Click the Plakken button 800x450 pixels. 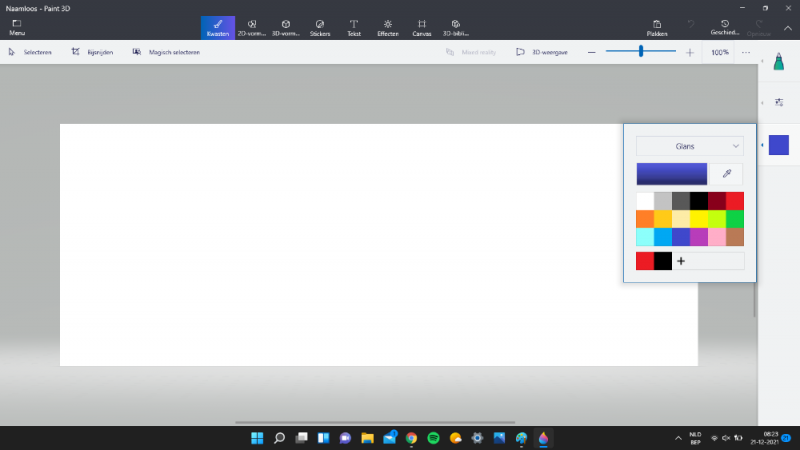tap(657, 27)
